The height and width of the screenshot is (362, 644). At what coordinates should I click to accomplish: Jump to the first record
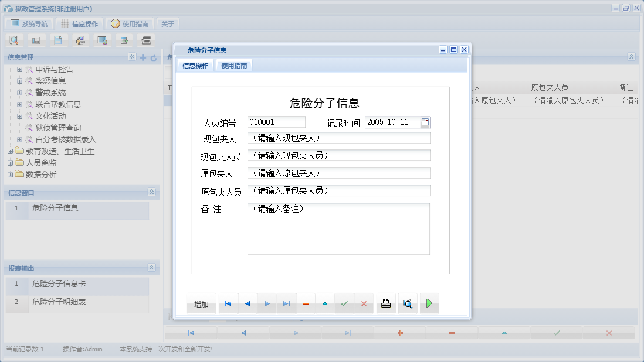(228, 303)
